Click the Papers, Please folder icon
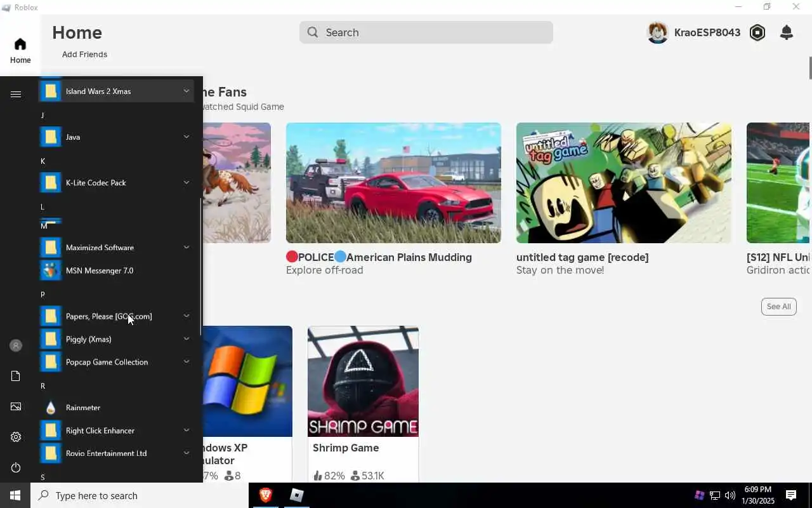This screenshot has width=812, height=508. tap(51, 316)
